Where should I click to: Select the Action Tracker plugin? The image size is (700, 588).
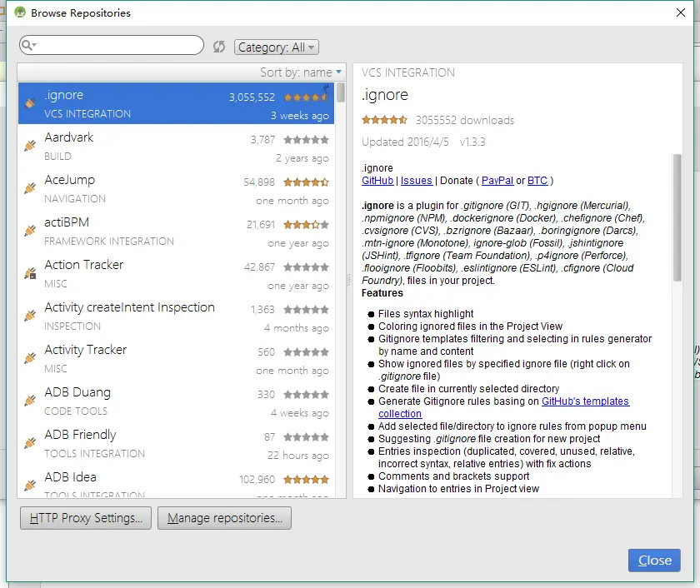click(176, 273)
